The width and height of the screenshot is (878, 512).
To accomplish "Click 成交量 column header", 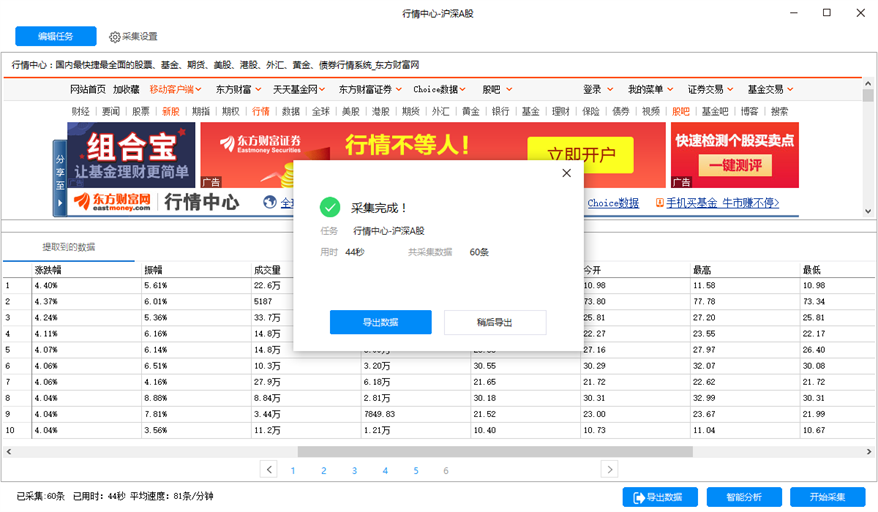I will 267,270.
